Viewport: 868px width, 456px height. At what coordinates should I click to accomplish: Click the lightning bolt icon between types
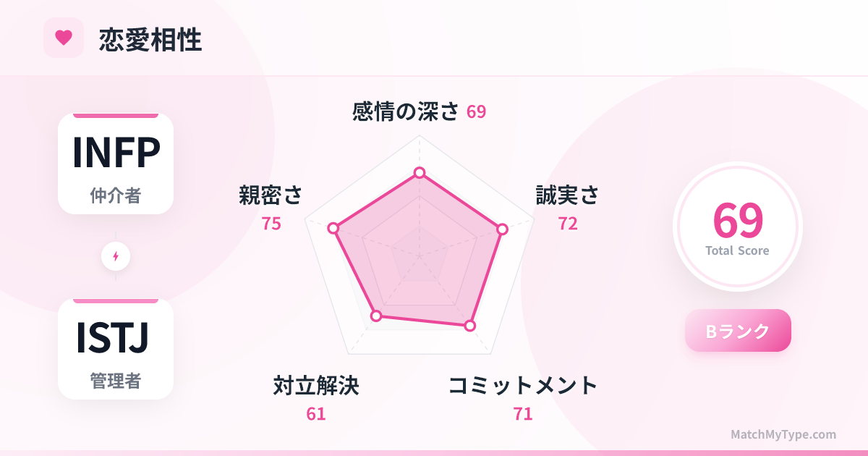coord(116,256)
